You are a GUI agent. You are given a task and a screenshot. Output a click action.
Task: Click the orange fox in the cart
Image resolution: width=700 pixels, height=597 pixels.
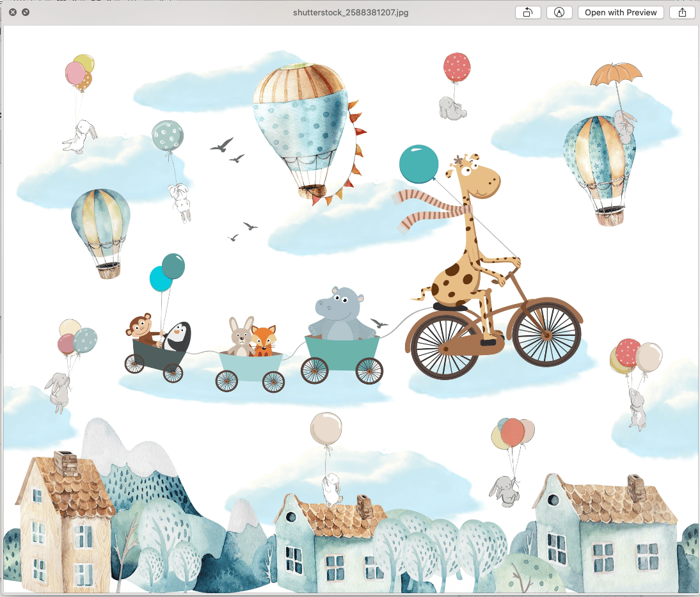click(263, 340)
